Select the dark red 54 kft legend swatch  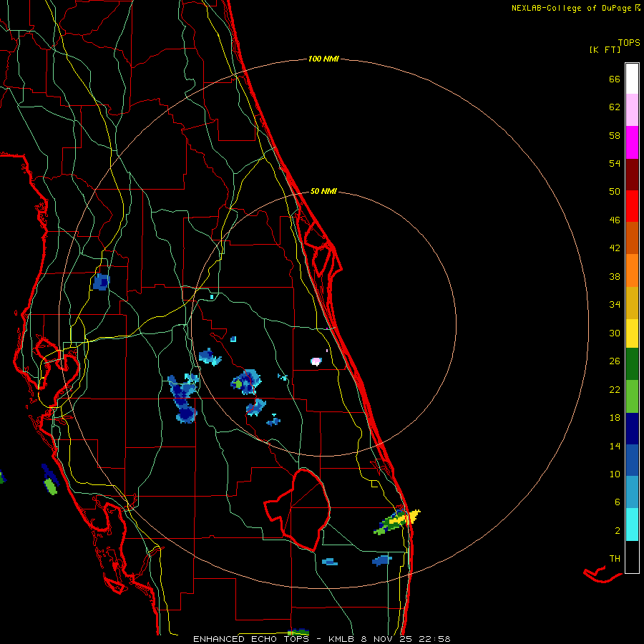(632, 175)
